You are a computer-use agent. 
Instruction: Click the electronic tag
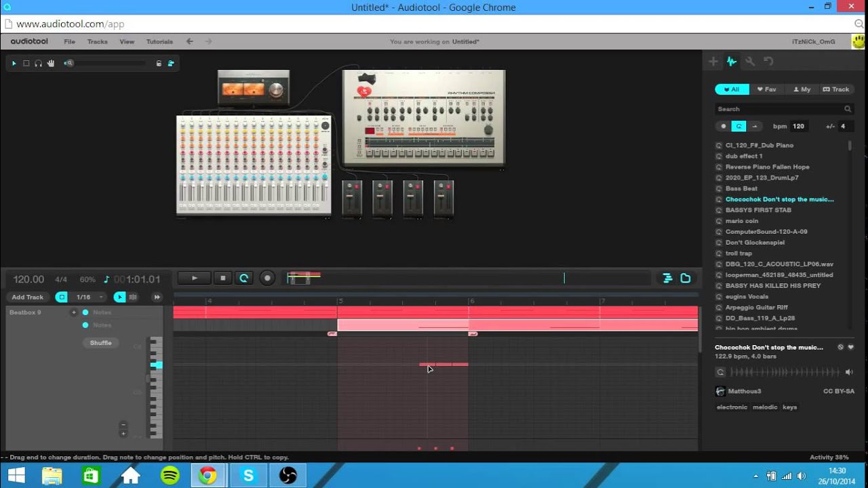click(x=732, y=407)
